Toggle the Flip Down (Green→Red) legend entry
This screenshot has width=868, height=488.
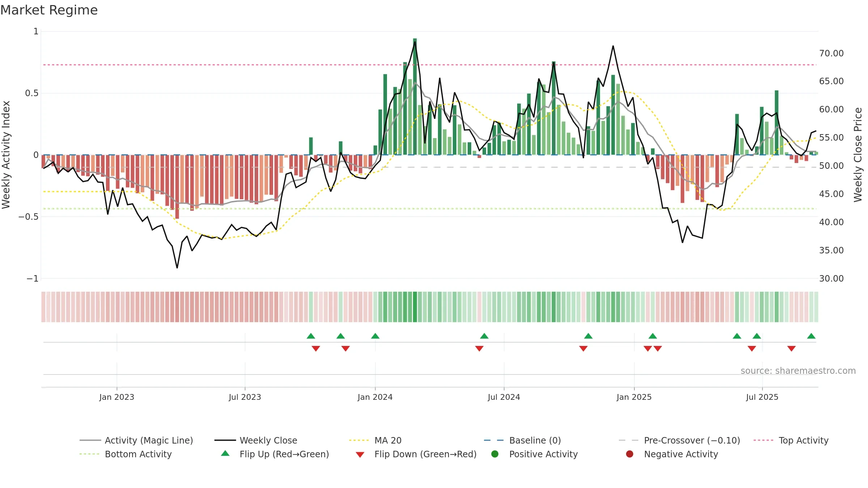tap(416, 454)
